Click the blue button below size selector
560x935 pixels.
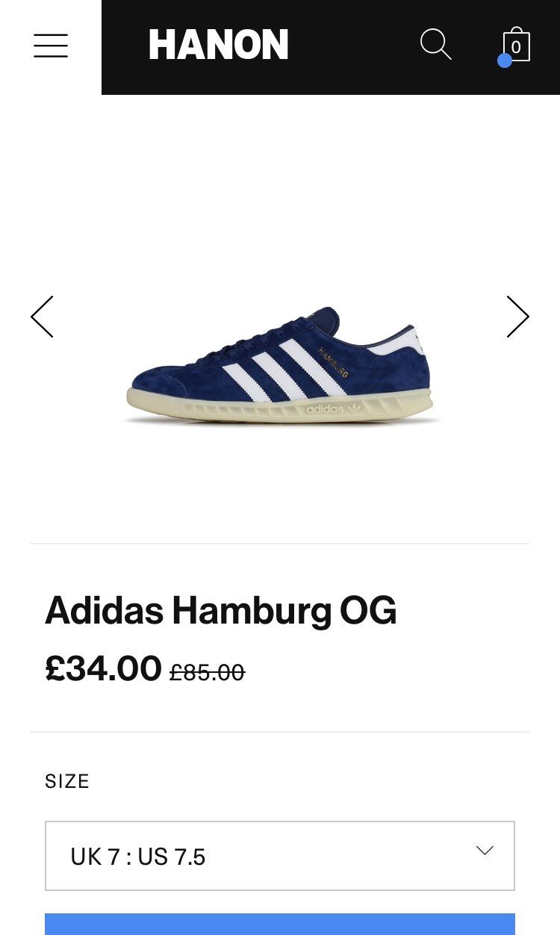[x=280, y=925]
